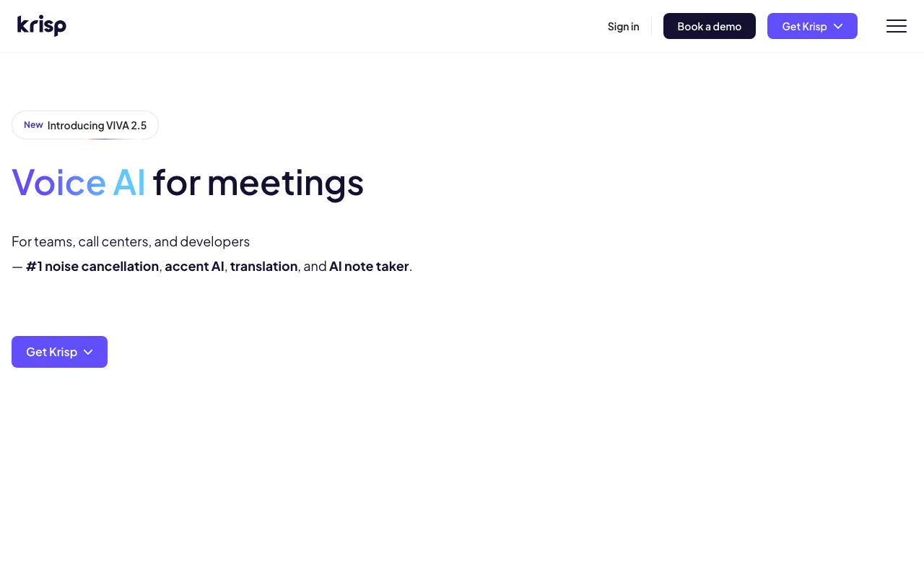This screenshot has width=924, height=578.
Task: Click the Krisp logo in the header
Action: tap(42, 26)
